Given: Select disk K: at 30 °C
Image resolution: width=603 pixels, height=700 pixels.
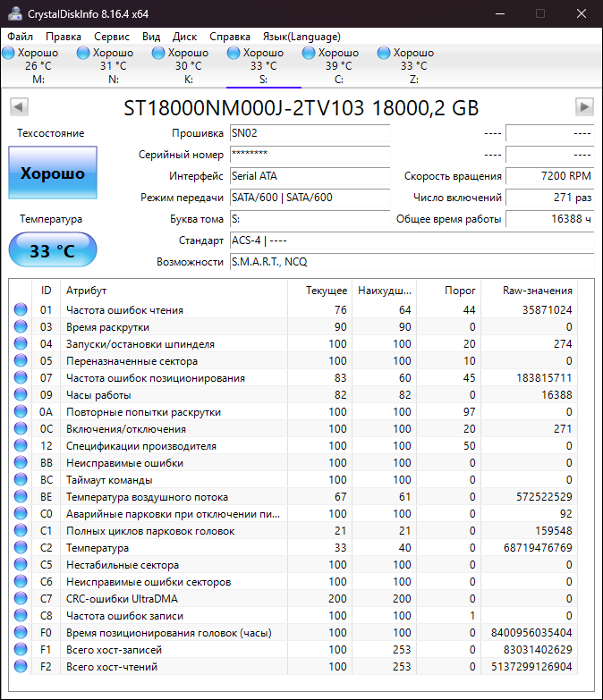Looking at the screenshot, I should 189,65.
